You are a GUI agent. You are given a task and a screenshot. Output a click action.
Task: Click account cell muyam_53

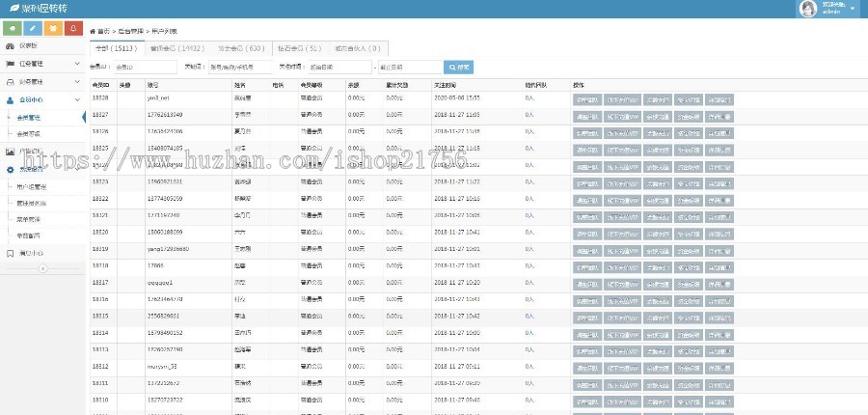pos(160,366)
